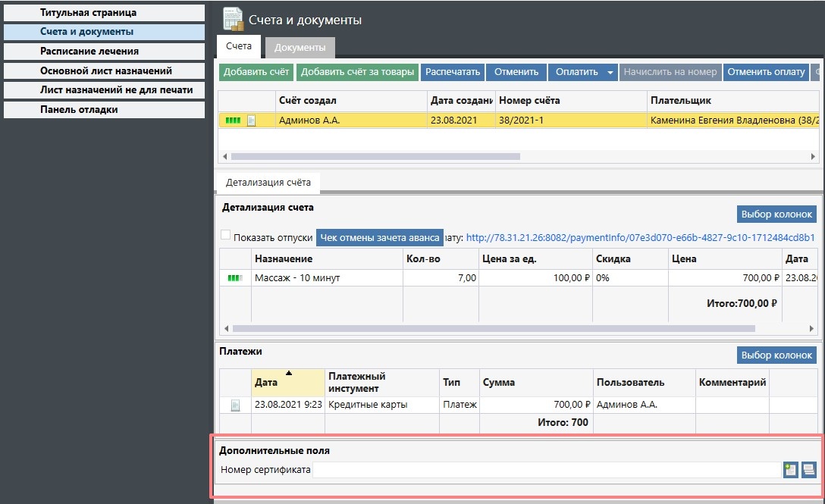This screenshot has width=825, height=504.
Task: Enable the Показать отпуски checkbox
Action: [x=225, y=236]
